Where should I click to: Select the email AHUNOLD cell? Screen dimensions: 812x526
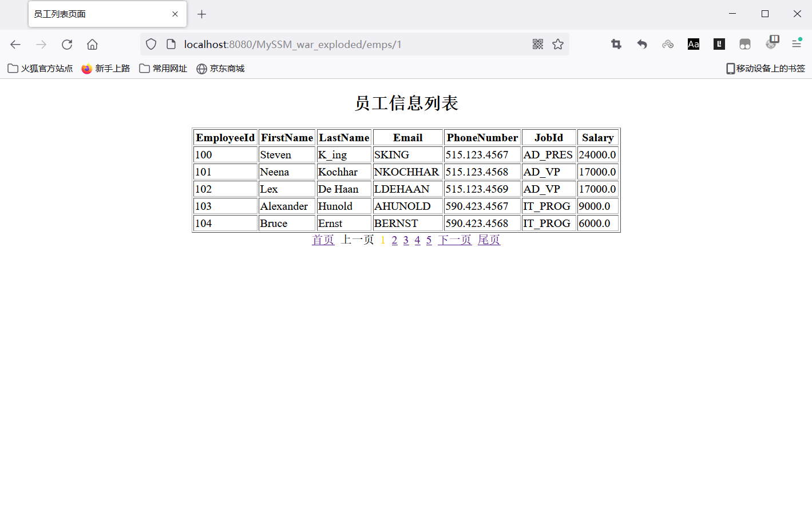pos(408,206)
